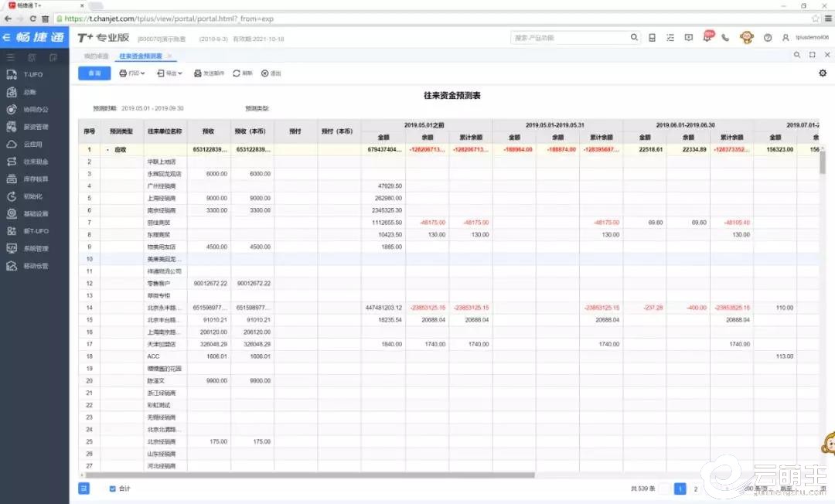The image size is (835, 504).
Task: Collapse the 应收 row group
Action: (x=108, y=149)
